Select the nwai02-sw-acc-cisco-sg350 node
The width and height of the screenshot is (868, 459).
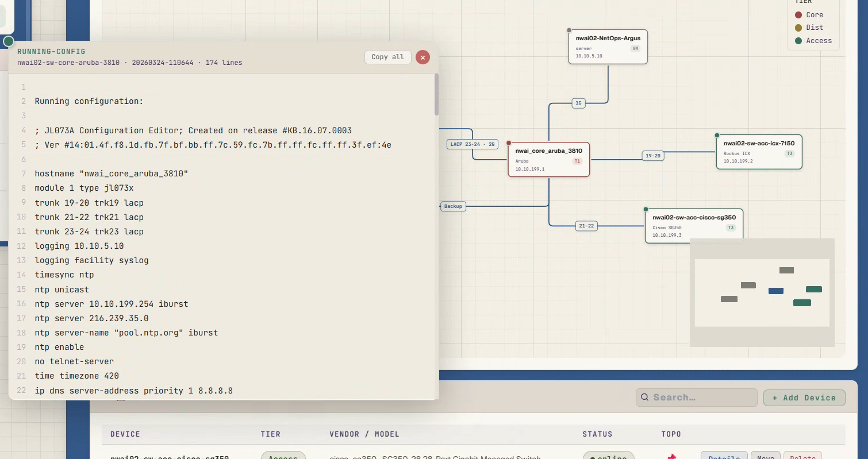(x=694, y=226)
